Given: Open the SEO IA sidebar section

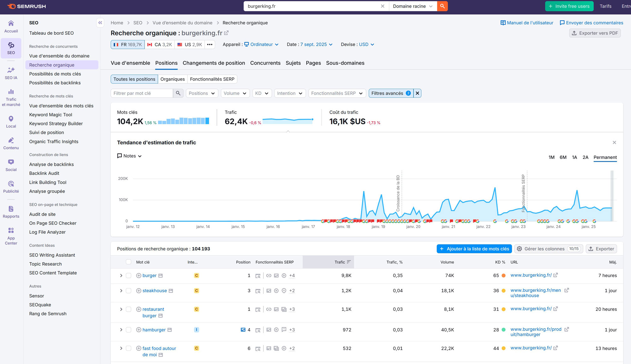Looking at the screenshot, I should click(11, 73).
